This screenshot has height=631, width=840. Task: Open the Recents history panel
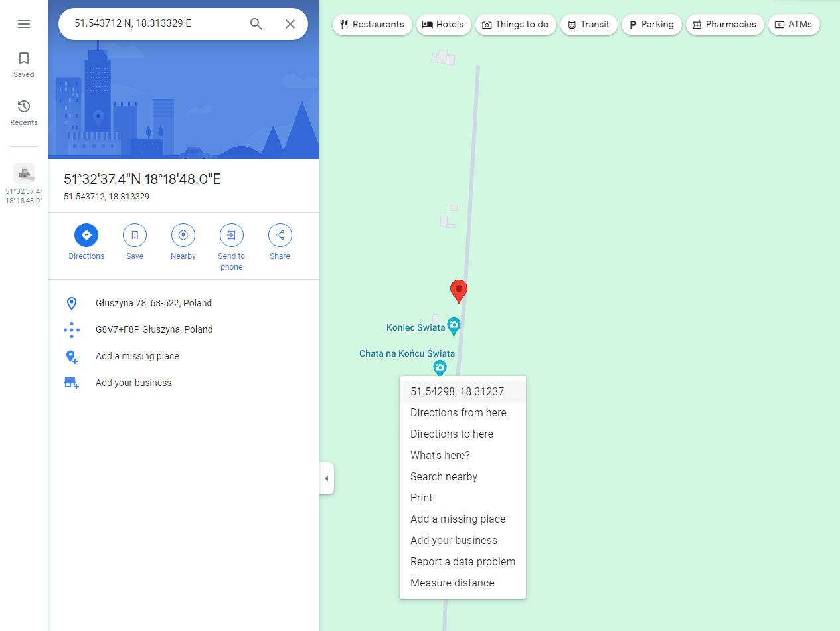click(24, 112)
